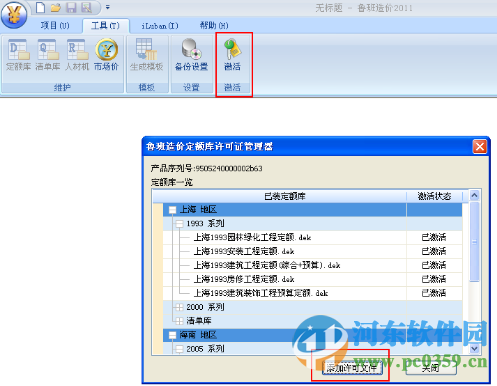
Task: Collapse the 2005 系列 tree node
Action: [x=179, y=349]
